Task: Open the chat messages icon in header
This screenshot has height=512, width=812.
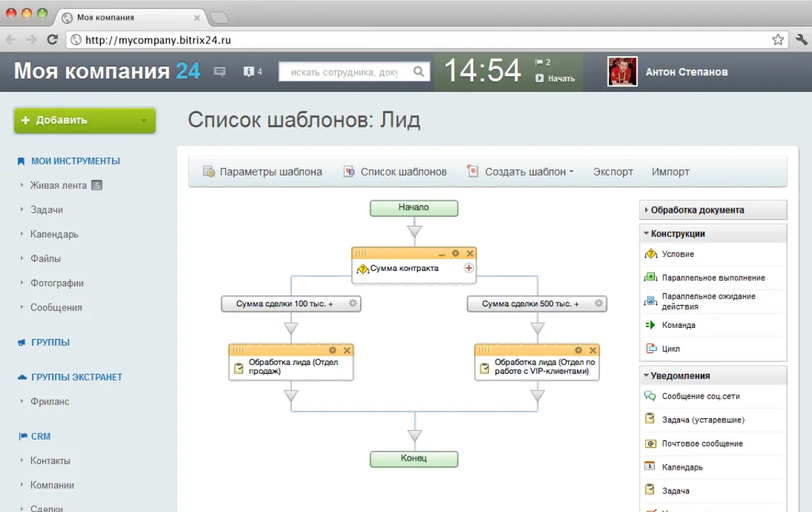Action: click(x=220, y=71)
